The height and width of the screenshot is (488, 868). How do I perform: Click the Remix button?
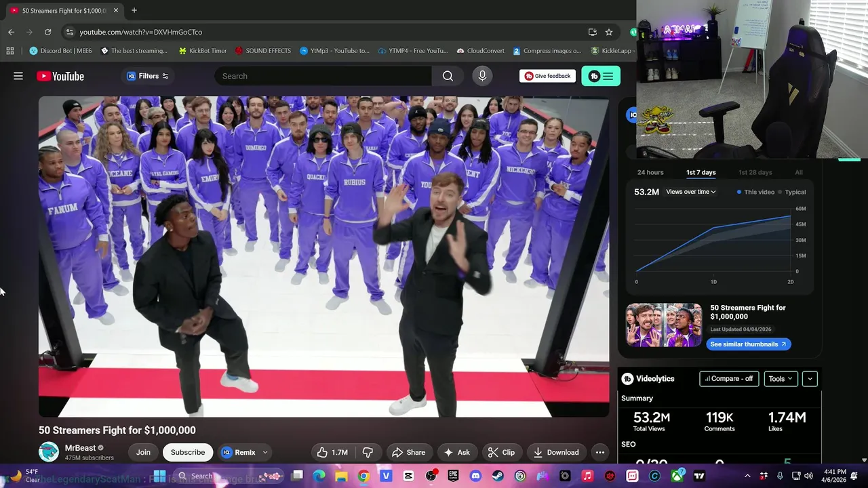[x=238, y=452]
